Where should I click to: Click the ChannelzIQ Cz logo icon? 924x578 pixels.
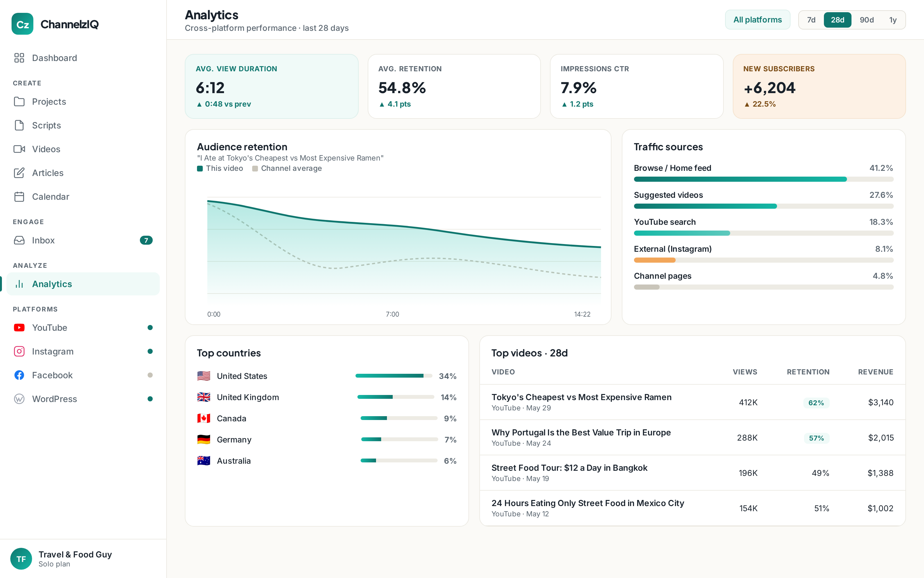click(x=22, y=24)
